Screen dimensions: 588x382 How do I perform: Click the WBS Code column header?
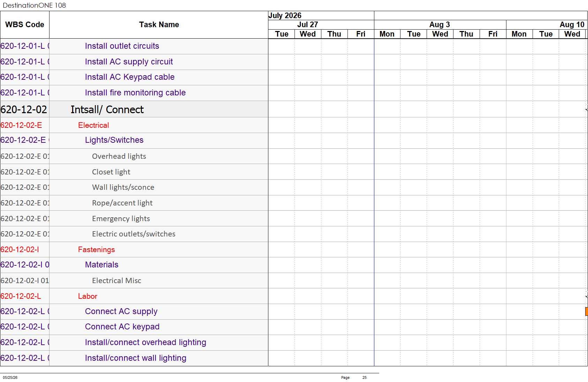25,25
